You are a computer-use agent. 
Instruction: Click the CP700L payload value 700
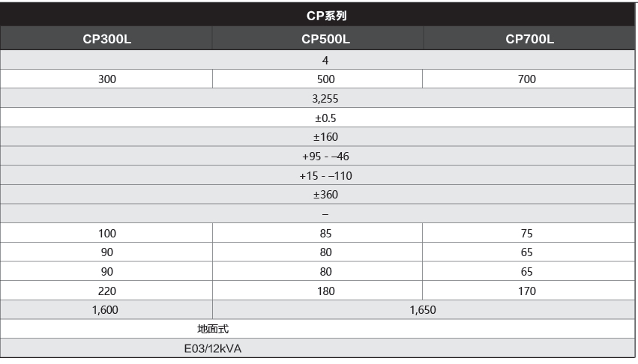[527, 79]
